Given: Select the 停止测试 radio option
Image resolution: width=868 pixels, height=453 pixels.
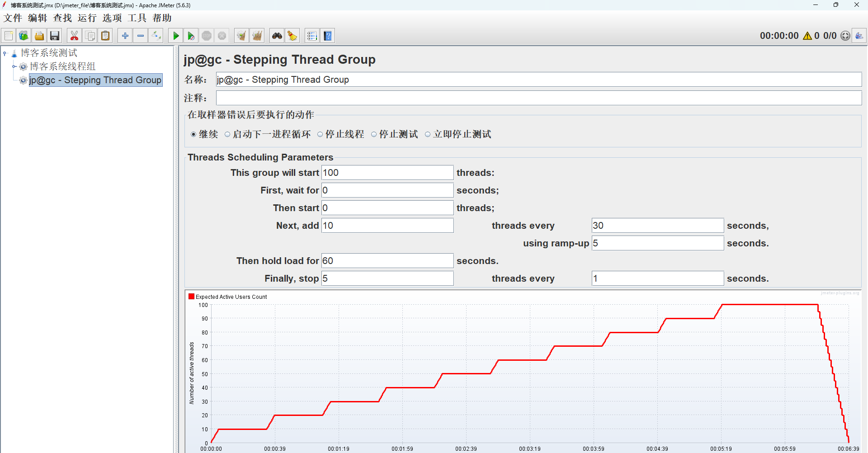Looking at the screenshot, I should (x=374, y=134).
